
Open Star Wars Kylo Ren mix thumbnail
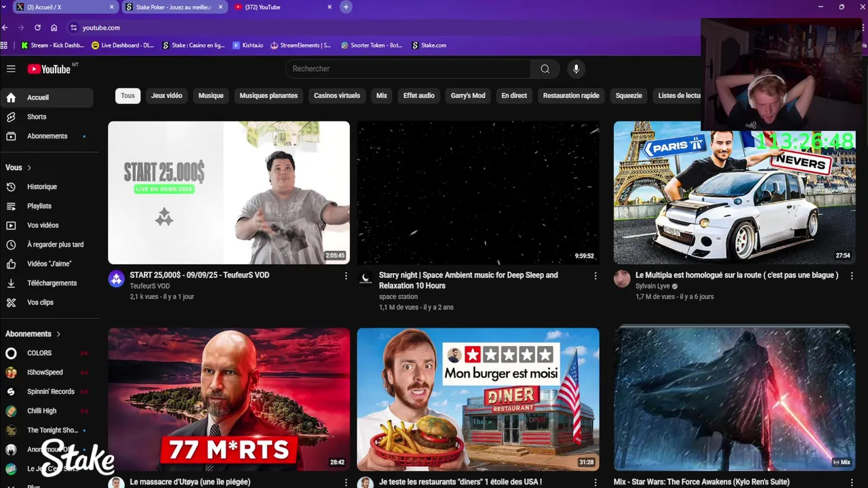[x=734, y=399]
